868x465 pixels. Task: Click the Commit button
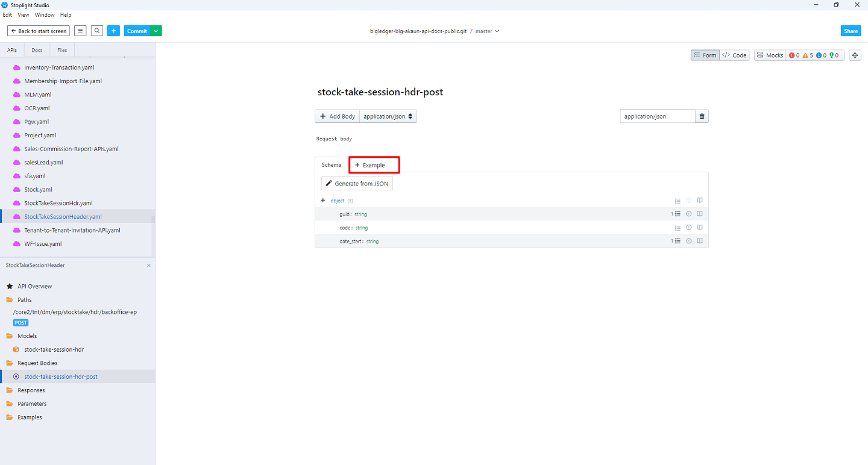[137, 31]
